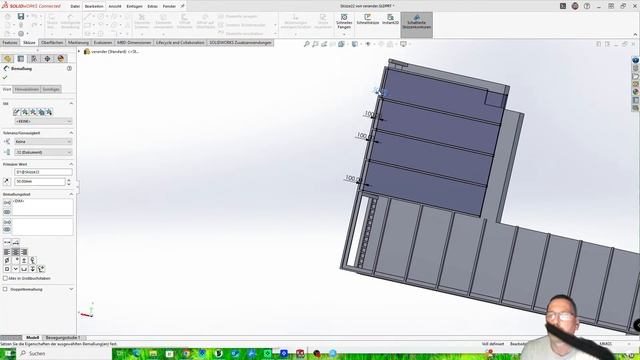
Task: Click the Schnellskizze tool
Action: click(368, 20)
